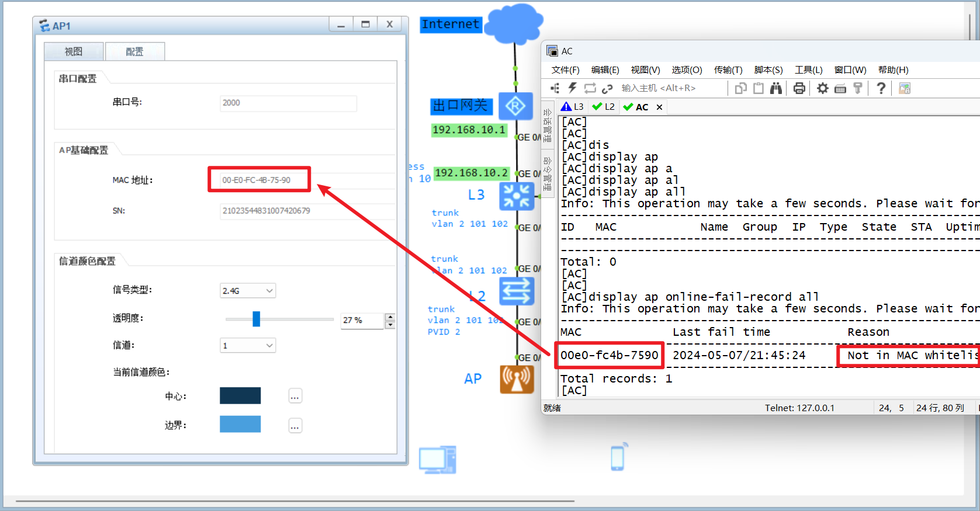Open the 工具(L) menu
The image size is (980, 511).
[808, 70]
